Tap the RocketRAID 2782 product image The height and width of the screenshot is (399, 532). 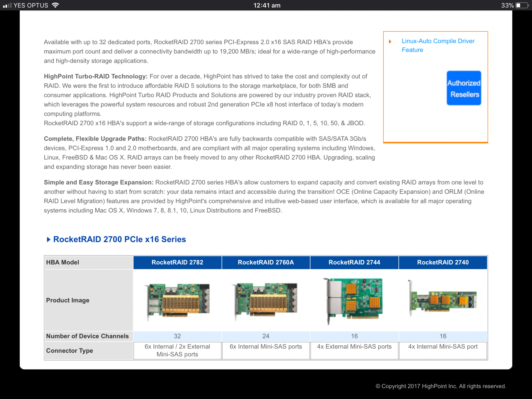tap(177, 300)
